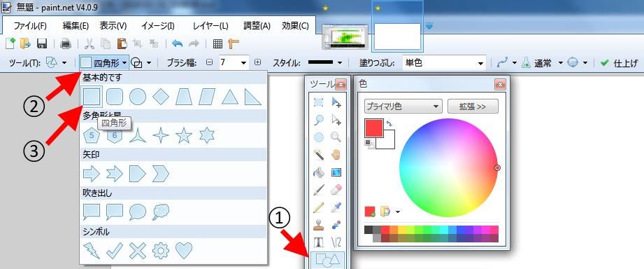
Task: Decrease brush width with minus button
Action: (x=210, y=62)
